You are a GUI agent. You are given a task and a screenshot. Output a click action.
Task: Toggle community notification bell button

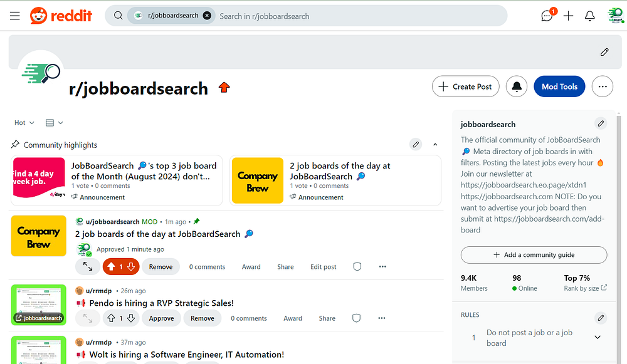517,86
